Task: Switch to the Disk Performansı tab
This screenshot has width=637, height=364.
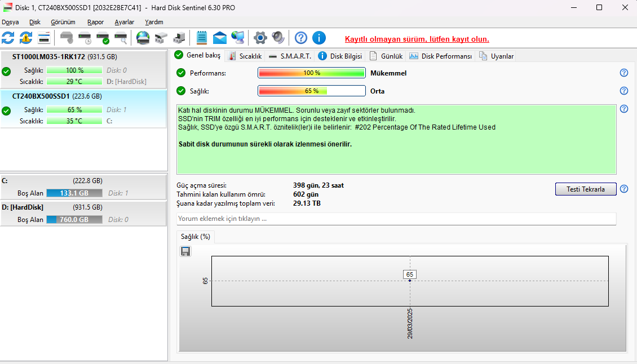Action: 441,56
